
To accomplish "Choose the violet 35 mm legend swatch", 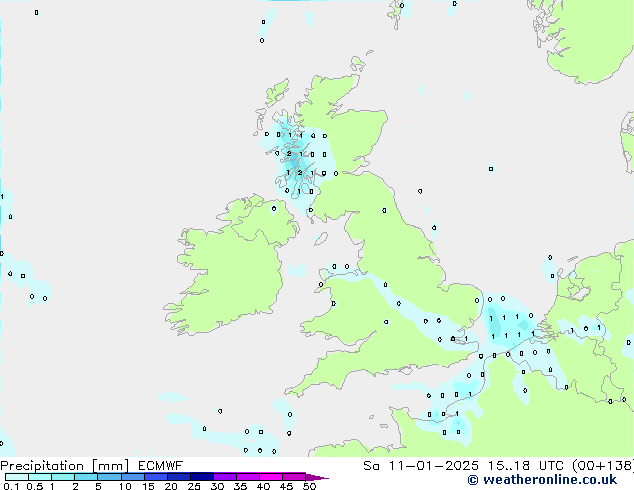I will click(247, 477).
